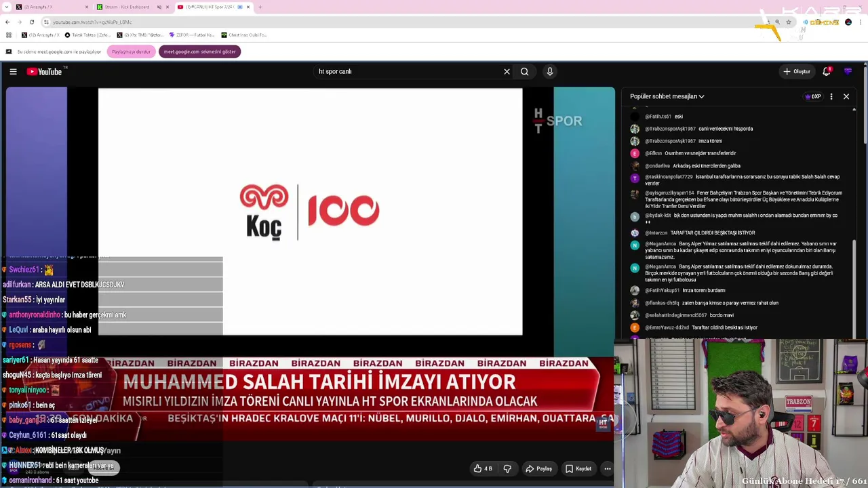
Task: Close the Stream - Kick Dashboard tab
Action: click(x=167, y=7)
